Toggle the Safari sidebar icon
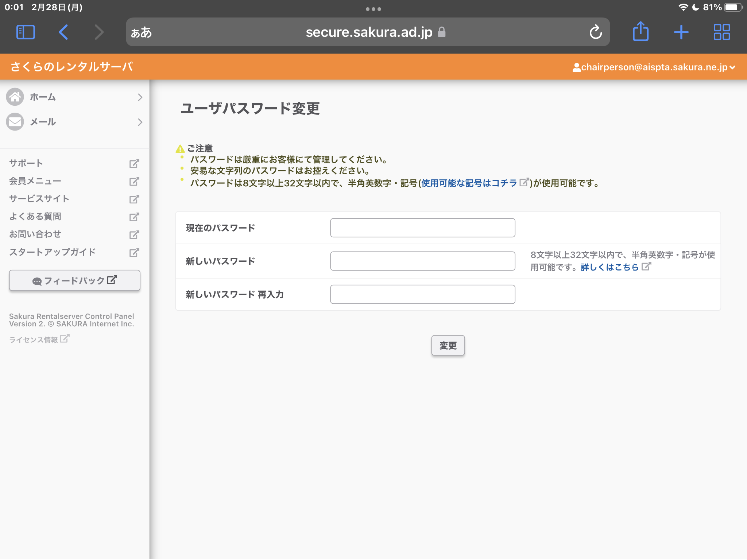Image resolution: width=747 pixels, height=560 pixels. tap(26, 32)
